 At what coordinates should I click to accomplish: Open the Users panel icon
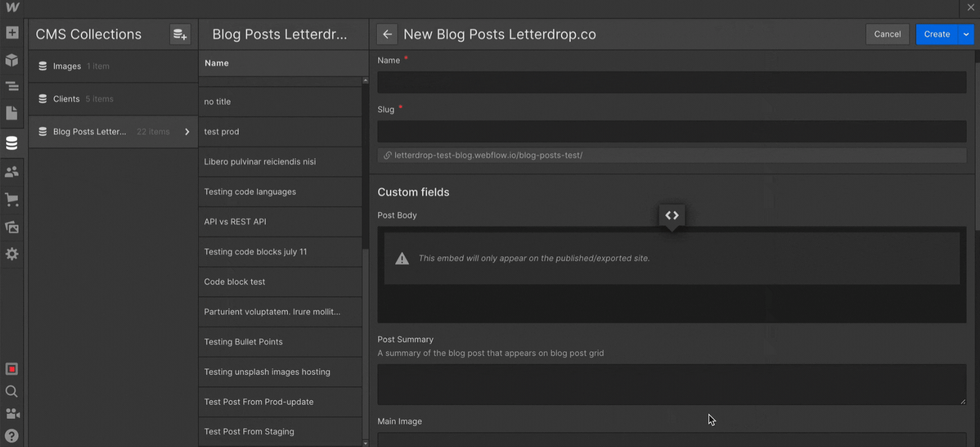click(12, 172)
